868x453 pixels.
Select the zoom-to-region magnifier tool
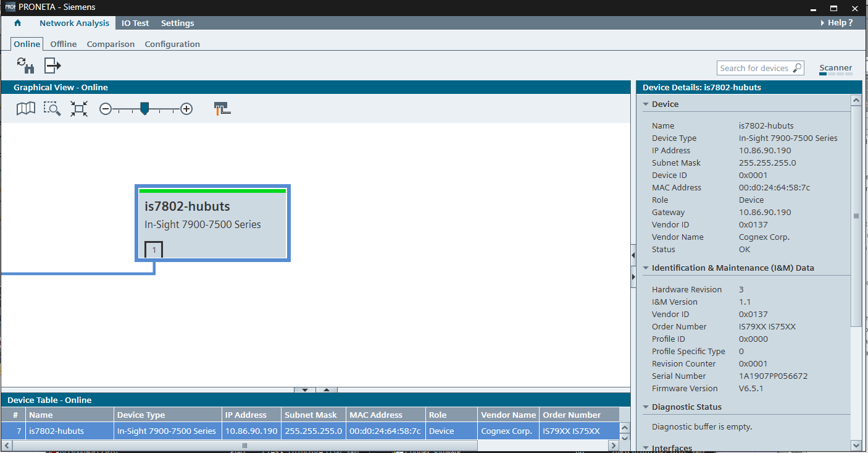(x=52, y=108)
